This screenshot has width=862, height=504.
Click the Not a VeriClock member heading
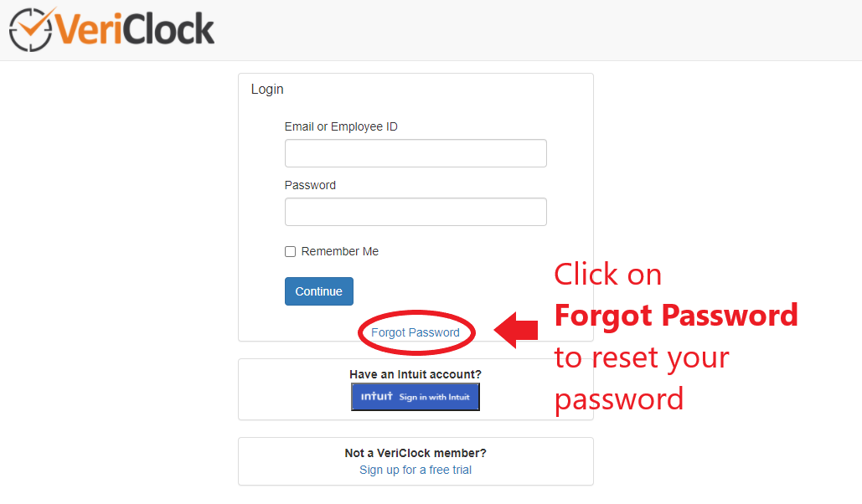point(416,453)
